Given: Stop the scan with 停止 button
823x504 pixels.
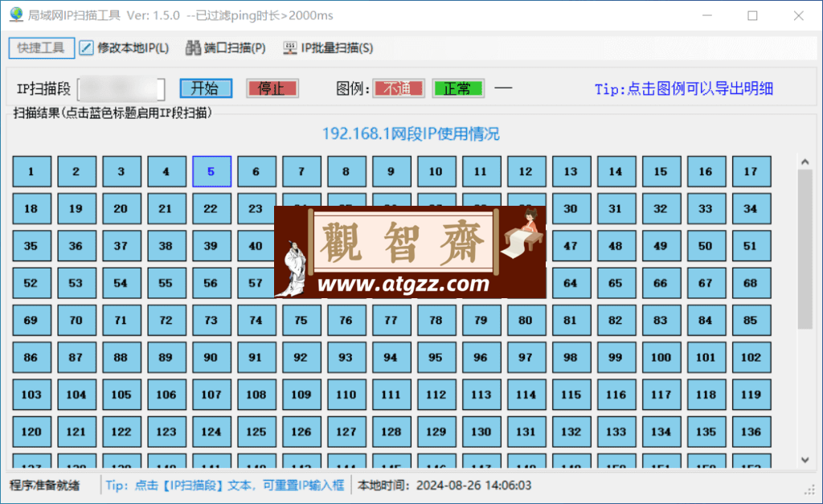Looking at the screenshot, I should 272,88.
